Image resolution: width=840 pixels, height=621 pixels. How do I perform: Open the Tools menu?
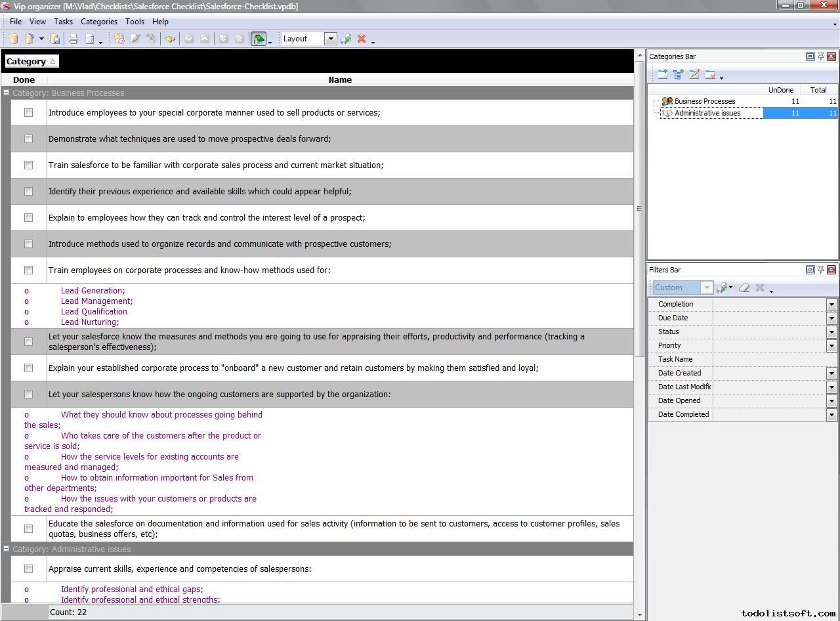(x=135, y=22)
